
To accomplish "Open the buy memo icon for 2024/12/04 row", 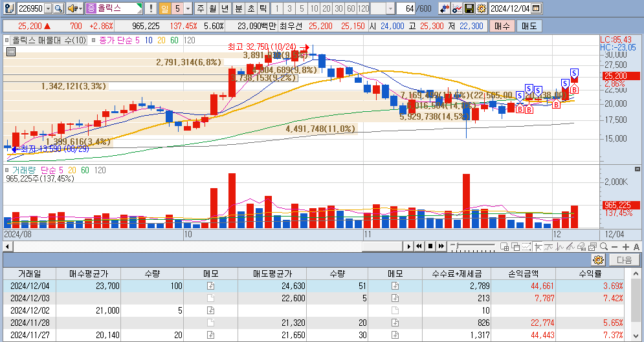I will point(210,286).
